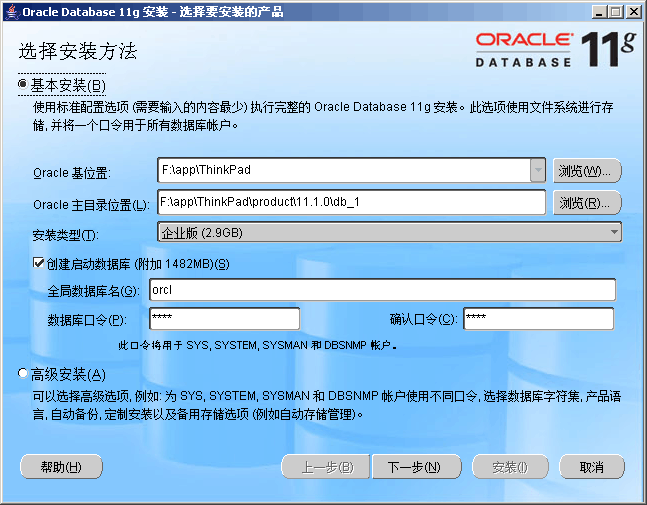The height and width of the screenshot is (505, 647).
Task: Click the 上一步(B) button
Action: click(x=326, y=467)
